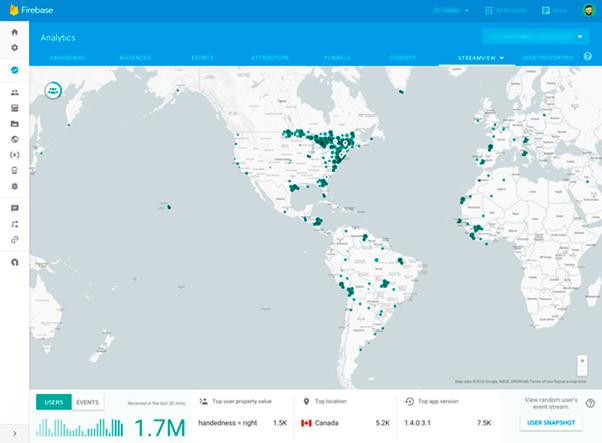
Task: Switch to USERS view toggle
Action: click(x=54, y=402)
